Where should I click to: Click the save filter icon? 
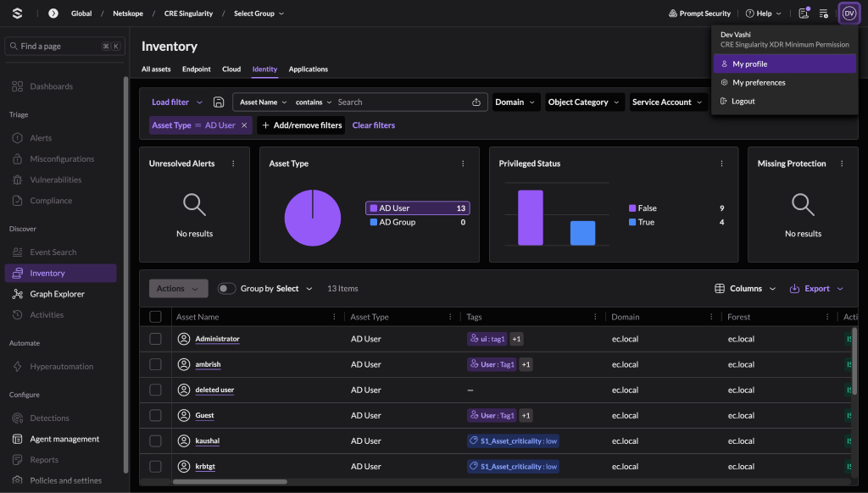[x=219, y=102]
